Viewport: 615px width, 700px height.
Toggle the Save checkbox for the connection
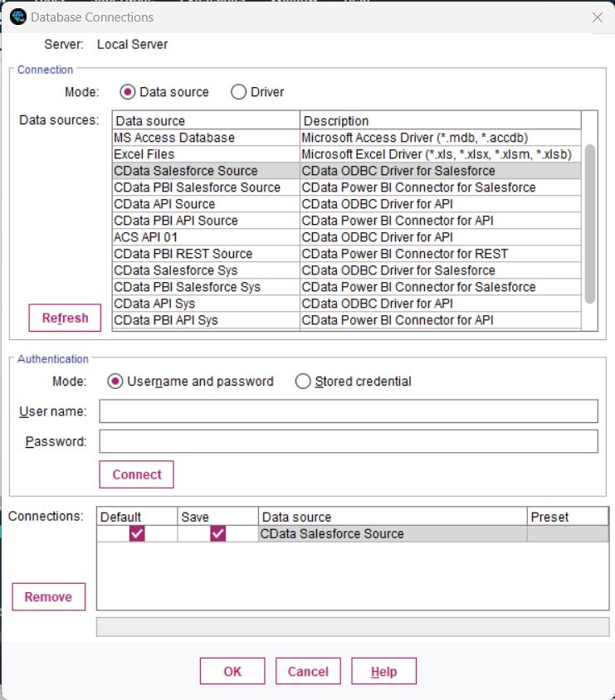point(218,534)
